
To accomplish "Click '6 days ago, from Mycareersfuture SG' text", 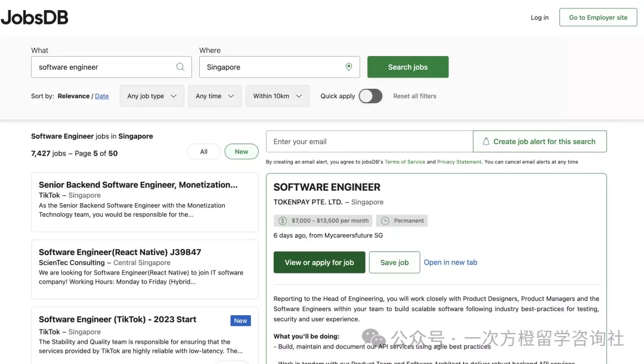I will tap(328, 235).
